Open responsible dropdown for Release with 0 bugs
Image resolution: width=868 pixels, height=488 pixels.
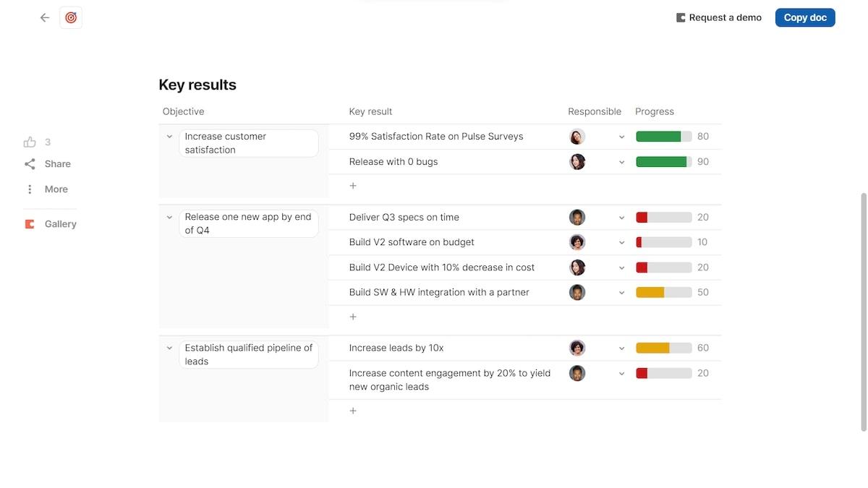621,162
